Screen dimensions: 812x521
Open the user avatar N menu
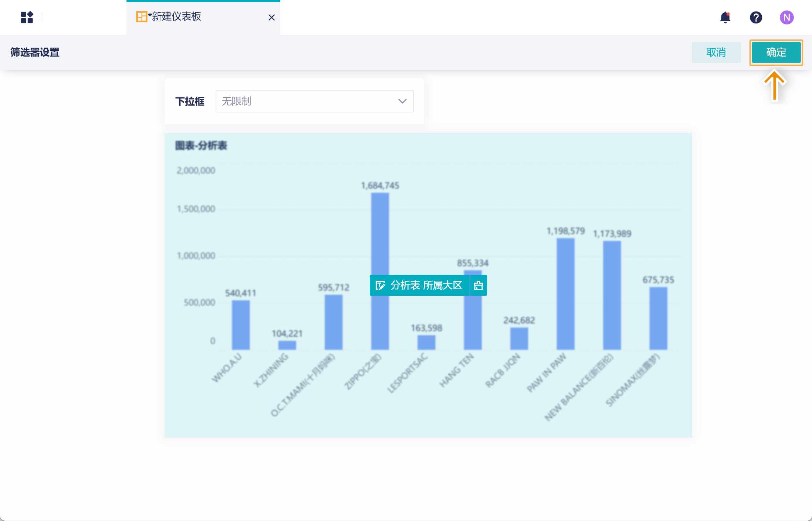click(x=786, y=17)
